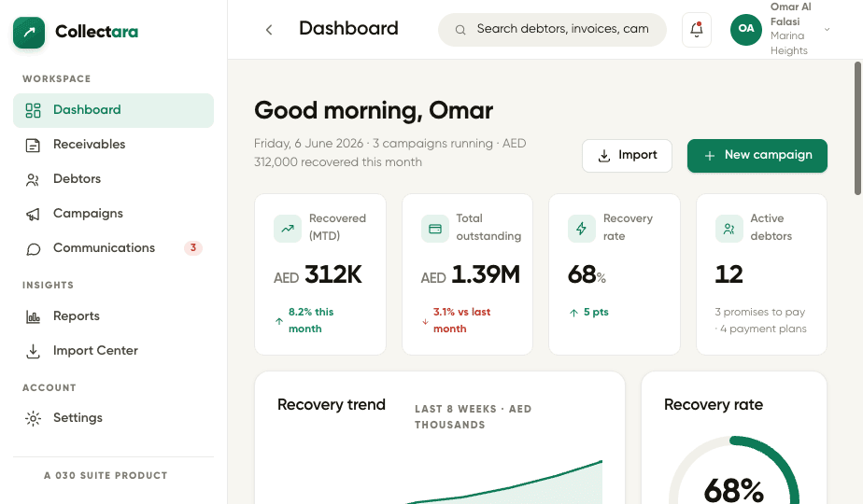Click the Receivables document icon
This screenshot has height=504, width=863.
tap(33, 146)
